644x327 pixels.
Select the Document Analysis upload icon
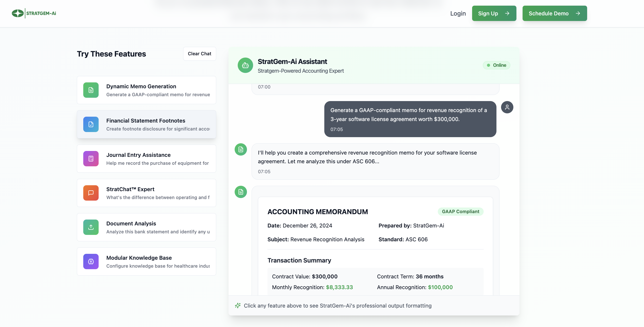coord(91,227)
